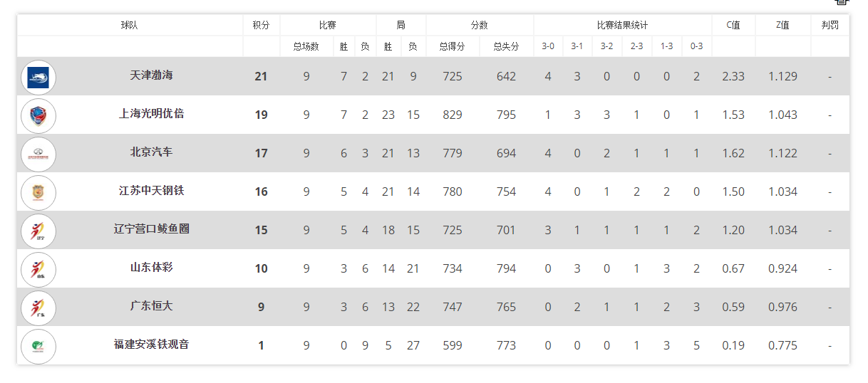Click the 江苏中天钢铁 team logo
The width and height of the screenshot is (868, 383).
pos(38,192)
